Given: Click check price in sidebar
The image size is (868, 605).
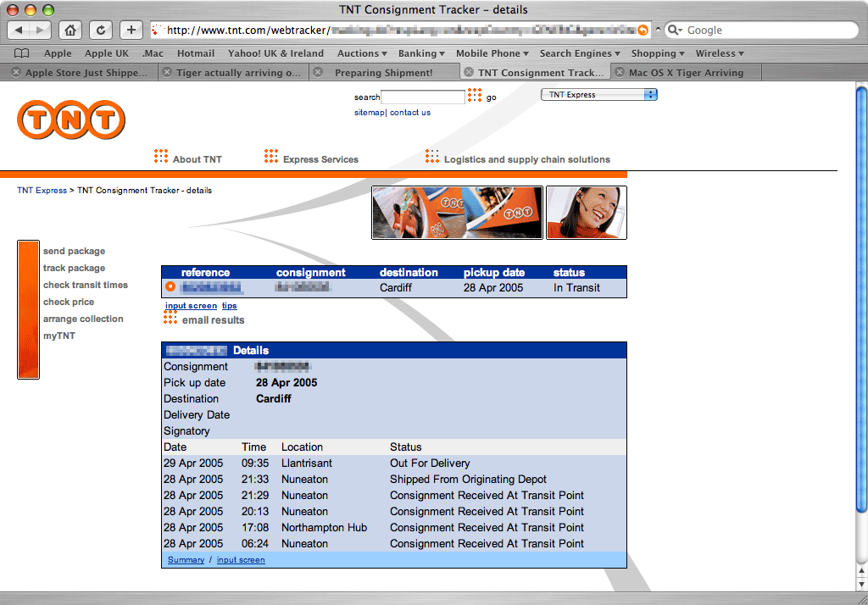Looking at the screenshot, I should 69,302.
